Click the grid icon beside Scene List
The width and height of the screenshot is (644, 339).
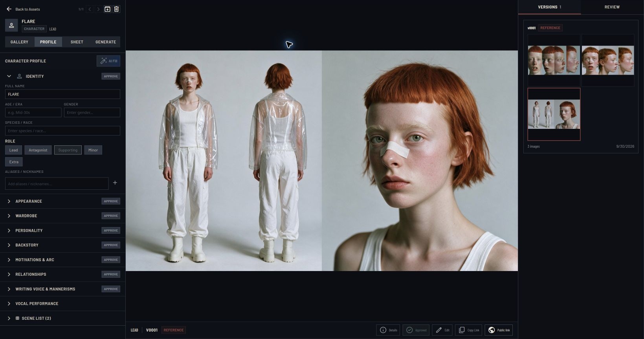[x=17, y=318]
